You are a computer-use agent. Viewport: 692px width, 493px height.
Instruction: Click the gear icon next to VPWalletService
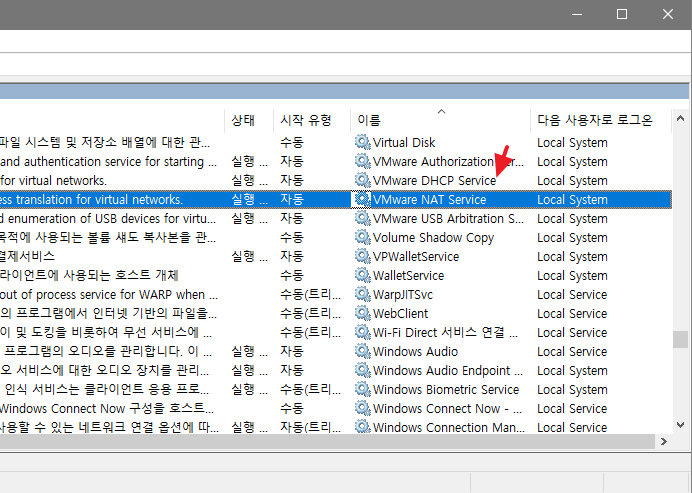coord(363,256)
